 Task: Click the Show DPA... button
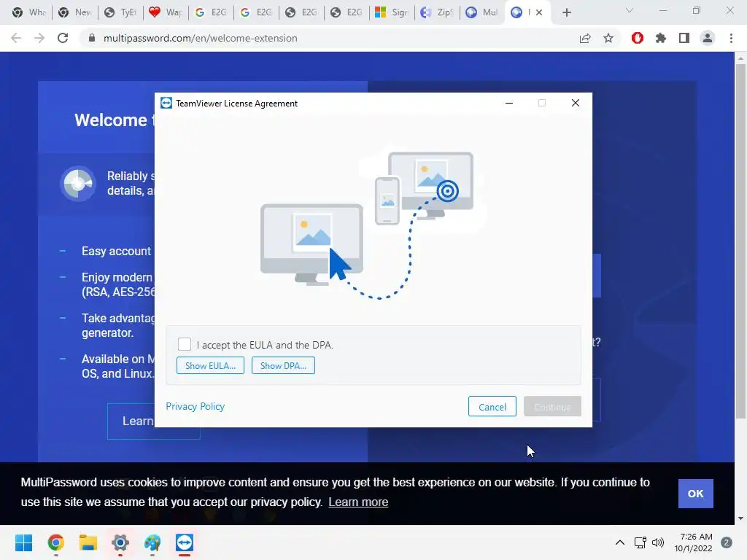click(283, 366)
